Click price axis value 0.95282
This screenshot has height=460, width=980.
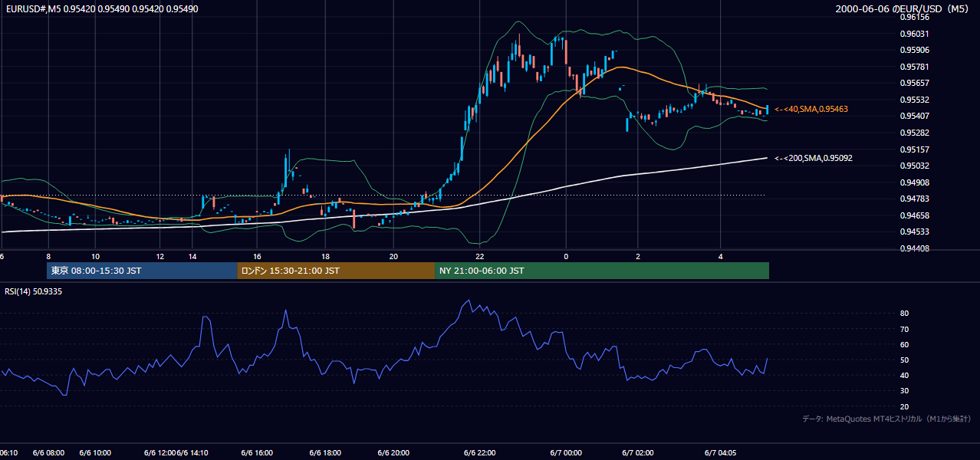(915, 133)
